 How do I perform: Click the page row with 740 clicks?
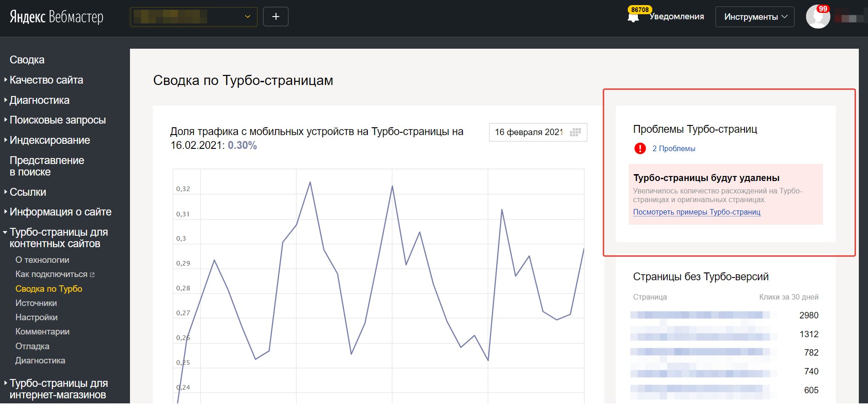pos(724,371)
